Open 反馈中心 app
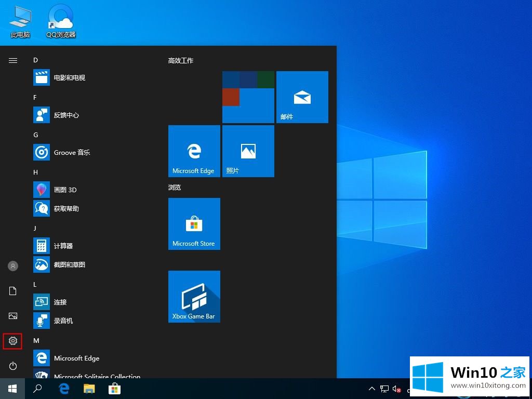Screen dimensions: 532x399 pos(92,115)
